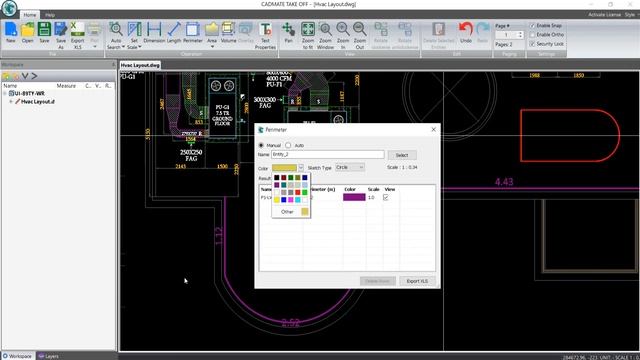Click the Select button in Perimeter dialog

(402, 155)
